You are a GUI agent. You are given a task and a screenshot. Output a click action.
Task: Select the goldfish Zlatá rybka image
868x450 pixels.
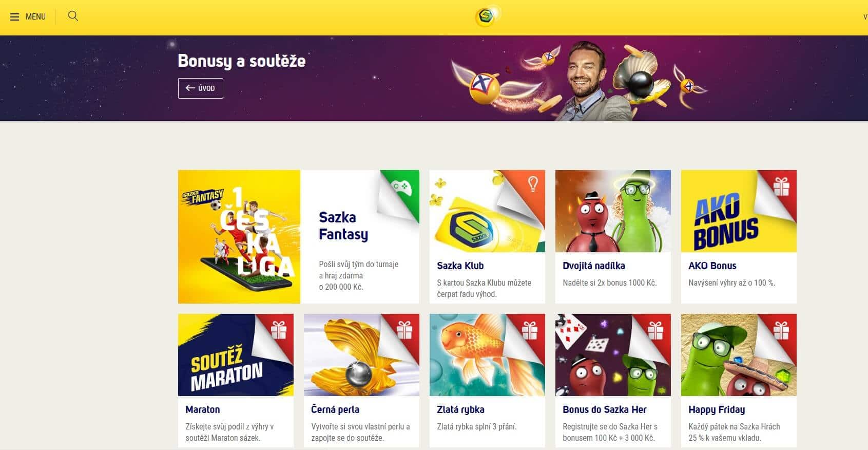pos(487,355)
